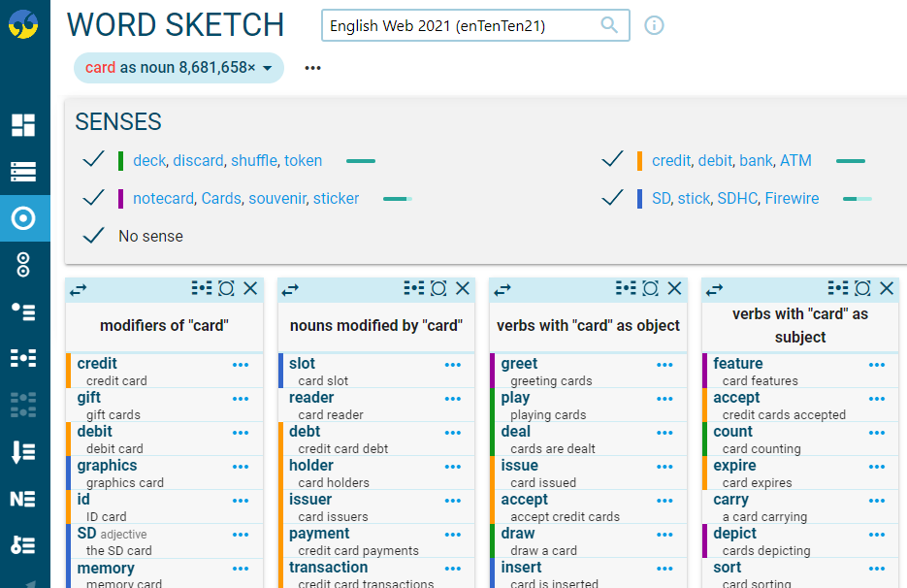Open the three-dot menu on the 'greet' collocation row
The height and width of the screenshot is (588, 907).
pos(664,364)
